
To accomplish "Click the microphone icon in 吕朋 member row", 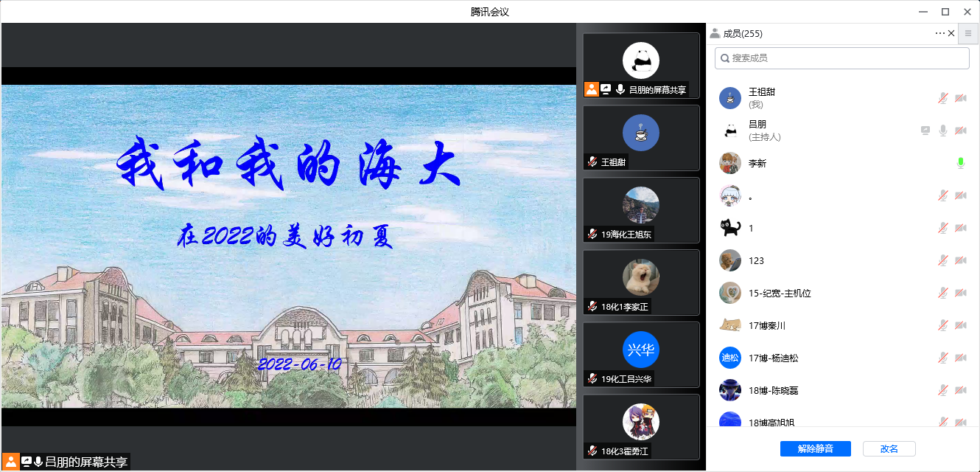I will [x=942, y=131].
